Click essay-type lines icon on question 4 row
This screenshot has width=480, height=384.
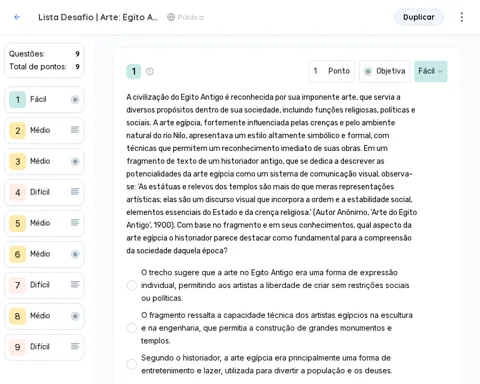[75, 192]
